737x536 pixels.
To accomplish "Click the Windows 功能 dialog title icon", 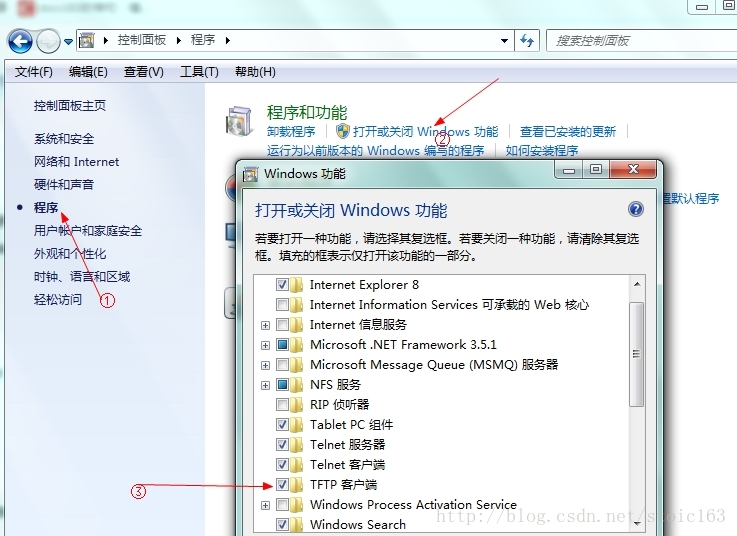I will pos(251,174).
